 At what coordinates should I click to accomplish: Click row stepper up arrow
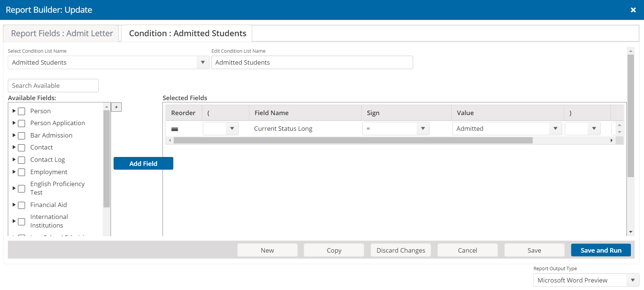click(619, 125)
